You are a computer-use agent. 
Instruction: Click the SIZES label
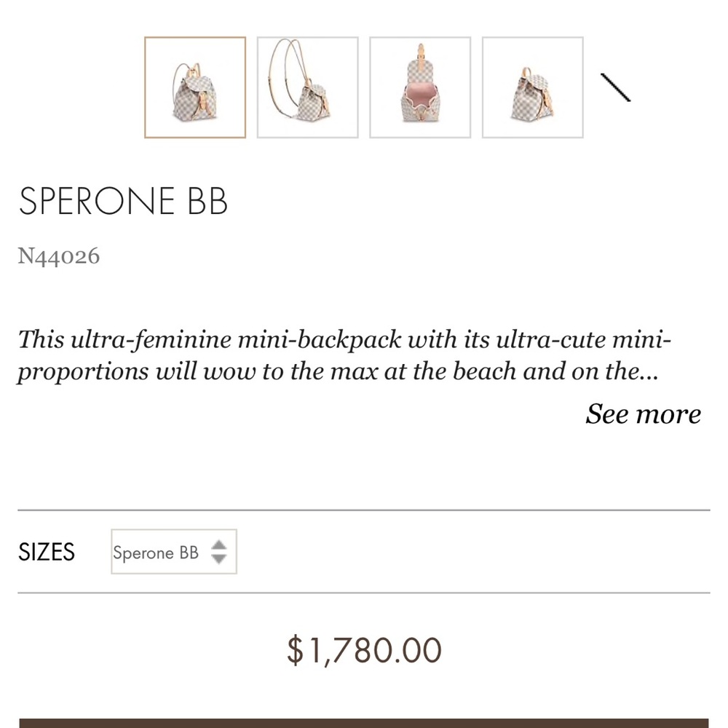(47, 552)
